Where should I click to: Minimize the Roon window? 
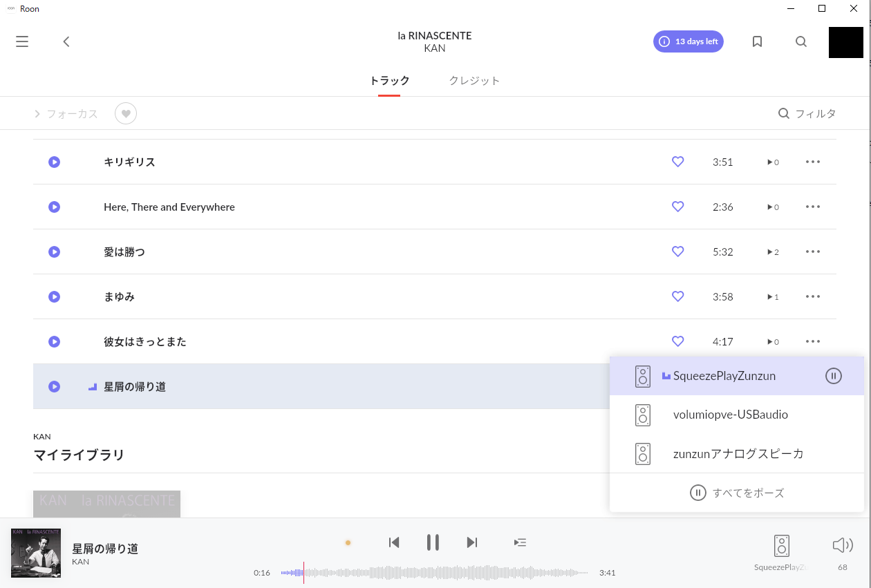pos(789,8)
